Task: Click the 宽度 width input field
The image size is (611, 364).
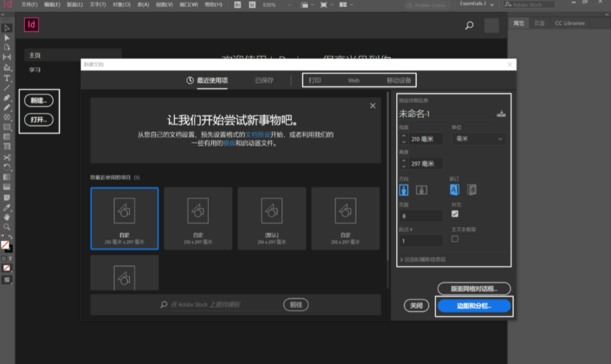Action: coord(426,139)
